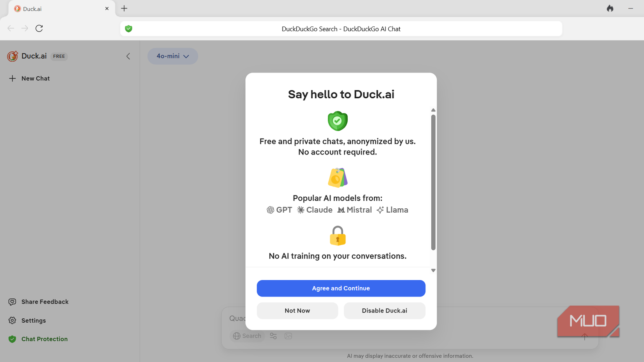Open the 4o-mini model dropdown
The width and height of the screenshot is (644, 362).
coord(173,56)
